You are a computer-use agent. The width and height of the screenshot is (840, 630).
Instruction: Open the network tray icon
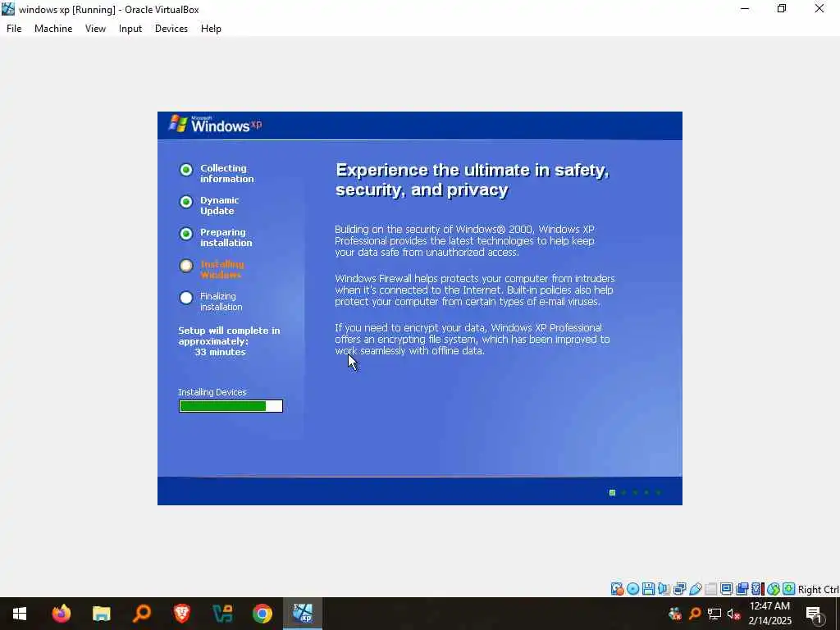(x=714, y=614)
